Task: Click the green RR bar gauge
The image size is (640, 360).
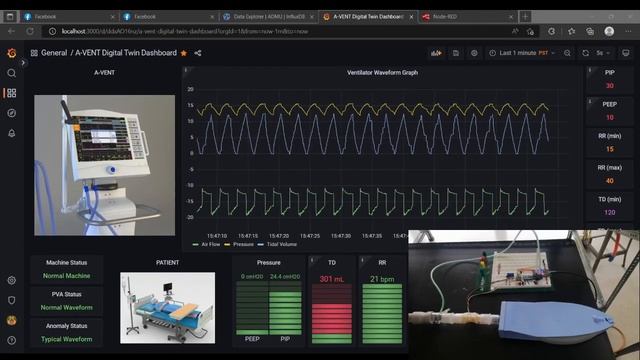Action: point(382,313)
